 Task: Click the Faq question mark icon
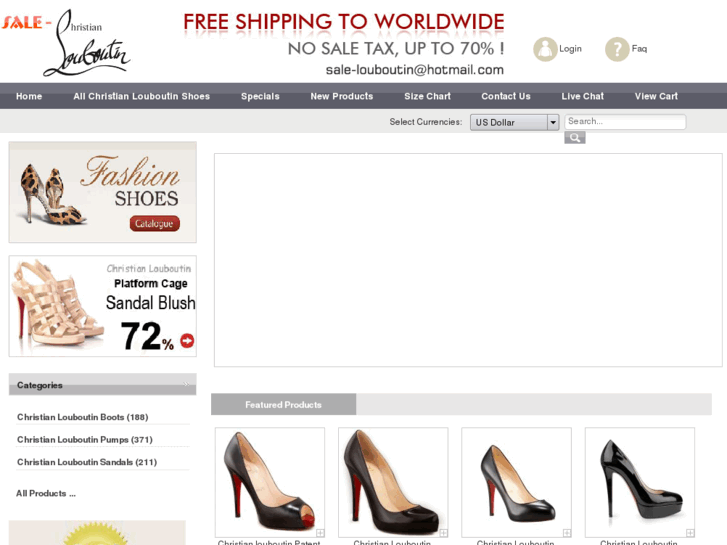(617, 49)
